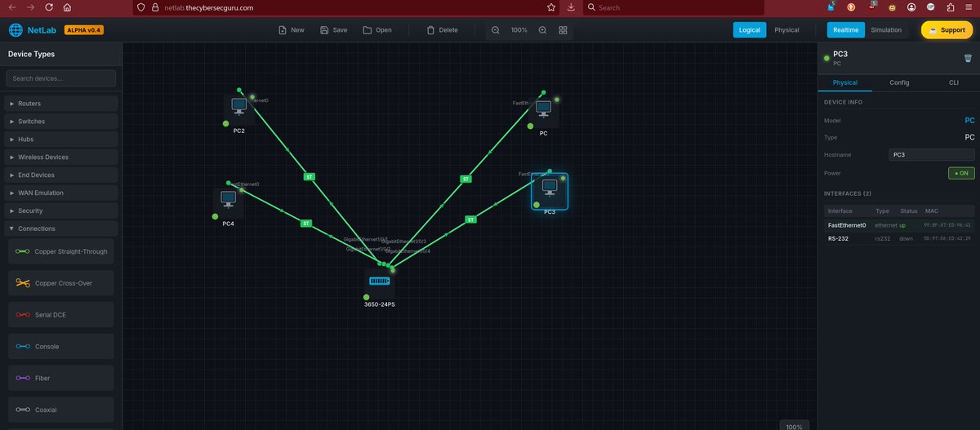Expand the Security category
Viewport: 980px width, 430px height.
(61, 211)
